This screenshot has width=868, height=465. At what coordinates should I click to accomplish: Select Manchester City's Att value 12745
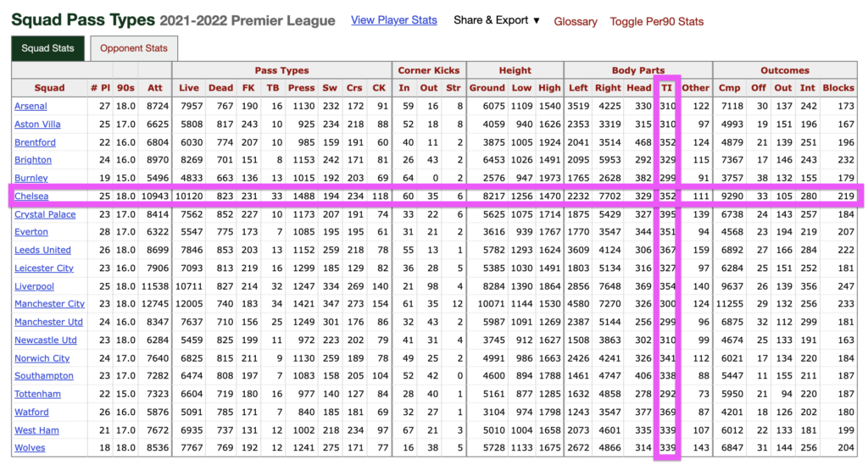point(154,303)
